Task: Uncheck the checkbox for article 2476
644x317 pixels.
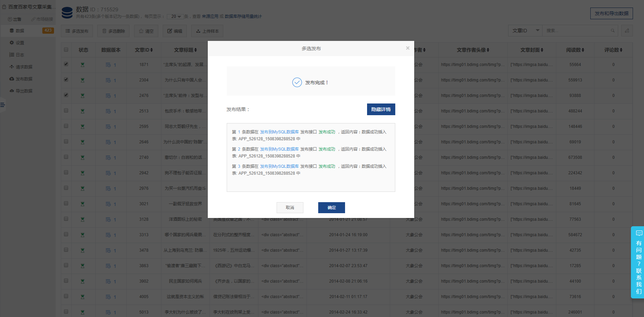Action: [66, 95]
